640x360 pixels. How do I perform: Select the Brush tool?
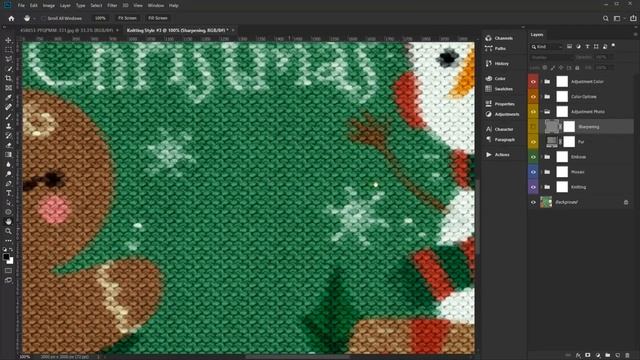pyautogui.click(x=8, y=117)
